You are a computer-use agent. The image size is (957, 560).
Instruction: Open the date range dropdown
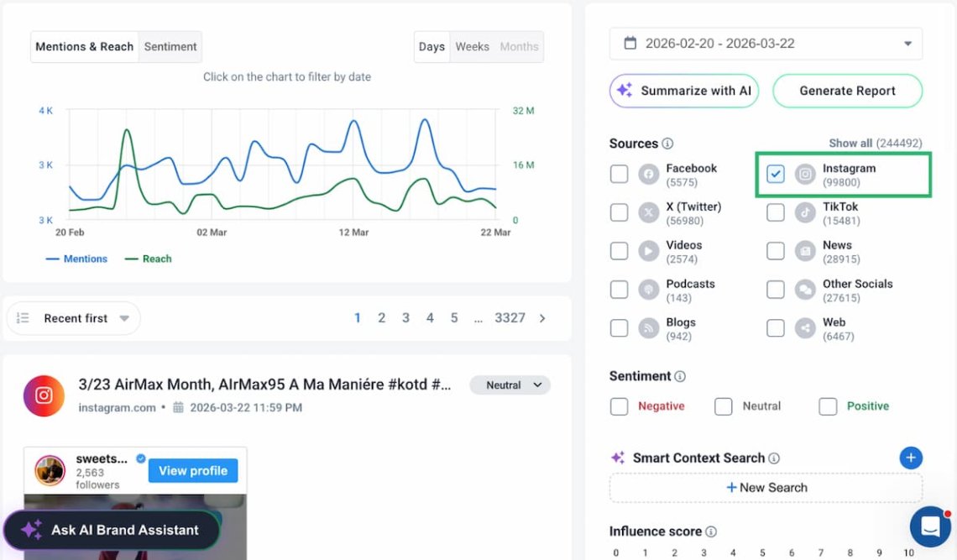[766, 44]
